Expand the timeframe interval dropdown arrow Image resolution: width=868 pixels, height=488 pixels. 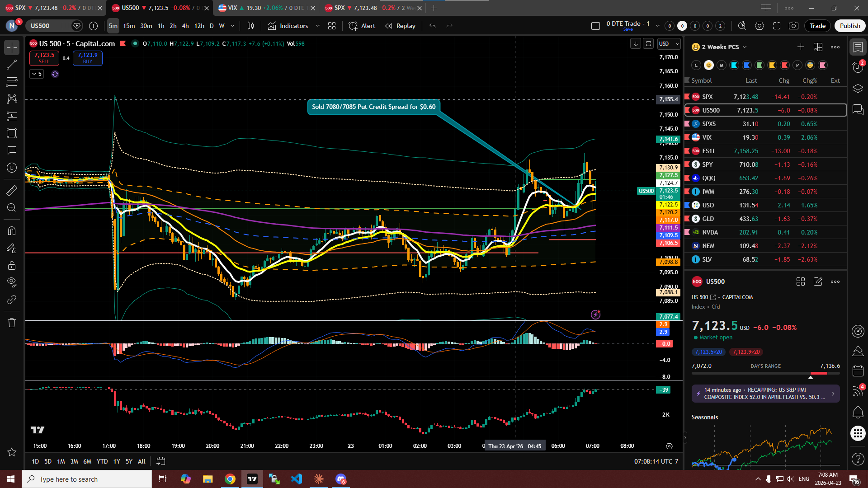click(232, 26)
